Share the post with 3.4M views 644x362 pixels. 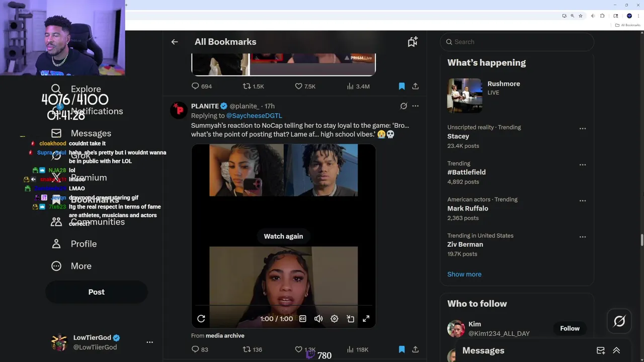point(415,86)
